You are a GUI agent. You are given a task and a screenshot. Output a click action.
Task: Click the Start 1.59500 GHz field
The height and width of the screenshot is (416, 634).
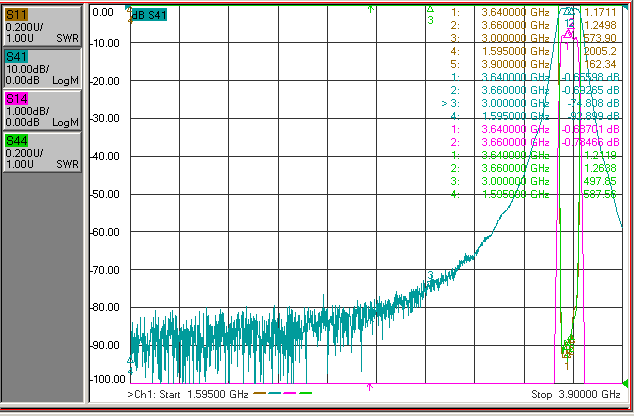[x=188, y=394]
